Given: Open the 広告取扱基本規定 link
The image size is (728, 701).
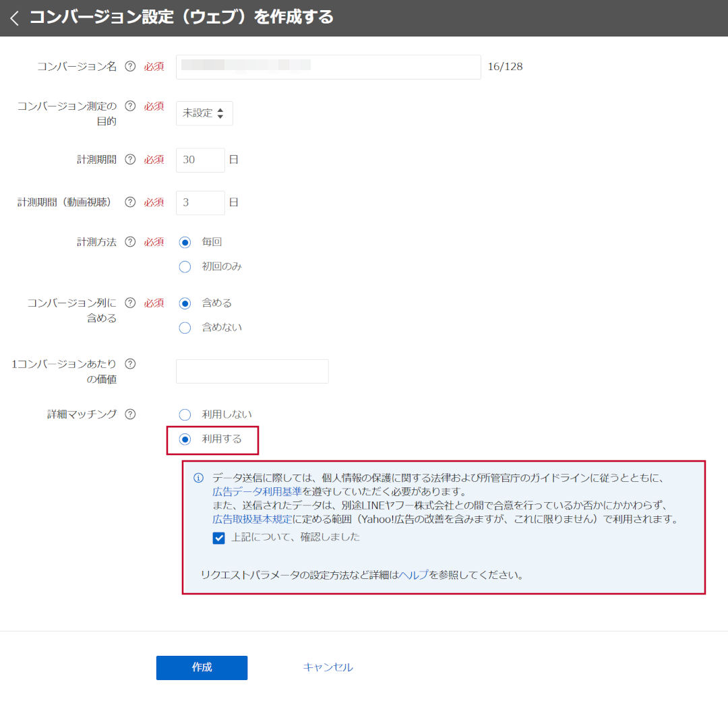Looking at the screenshot, I should pyautogui.click(x=252, y=520).
